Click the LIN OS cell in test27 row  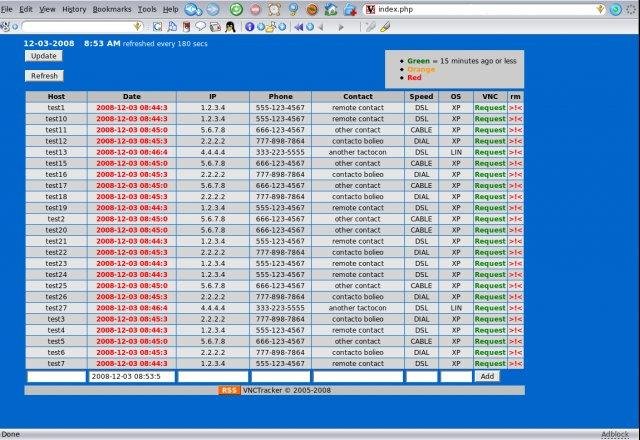[x=456, y=308]
